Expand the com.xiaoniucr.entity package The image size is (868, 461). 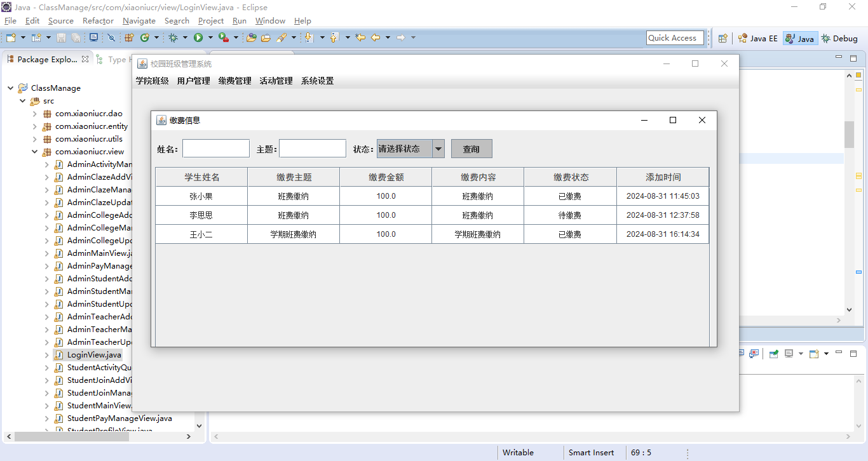pyautogui.click(x=35, y=126)
